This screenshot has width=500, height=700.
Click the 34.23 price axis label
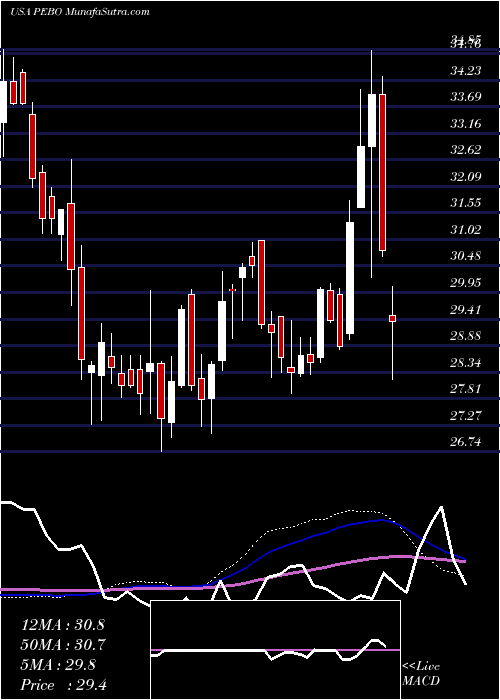pos(466,71)
